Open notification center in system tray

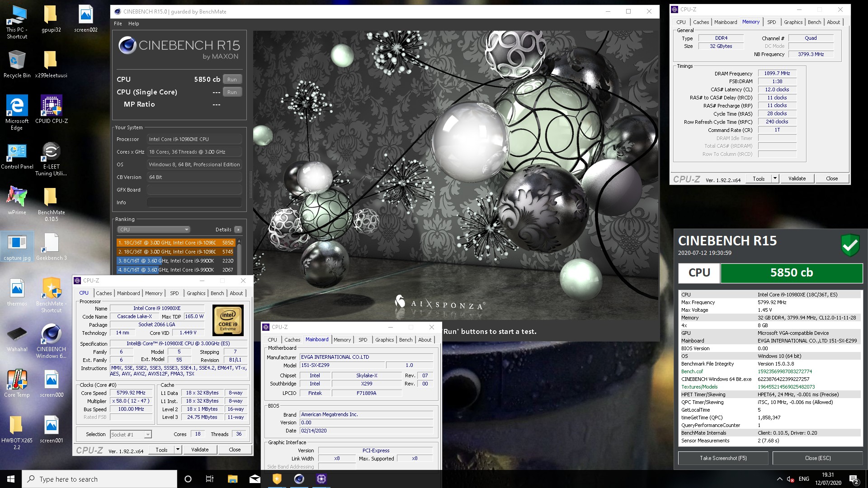point(854,479)
